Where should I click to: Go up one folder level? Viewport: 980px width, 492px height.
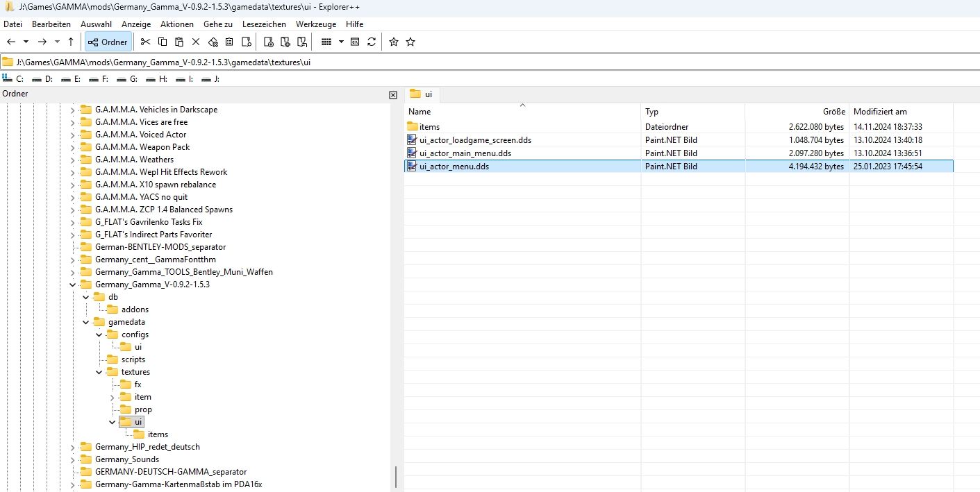coord(71,42)
